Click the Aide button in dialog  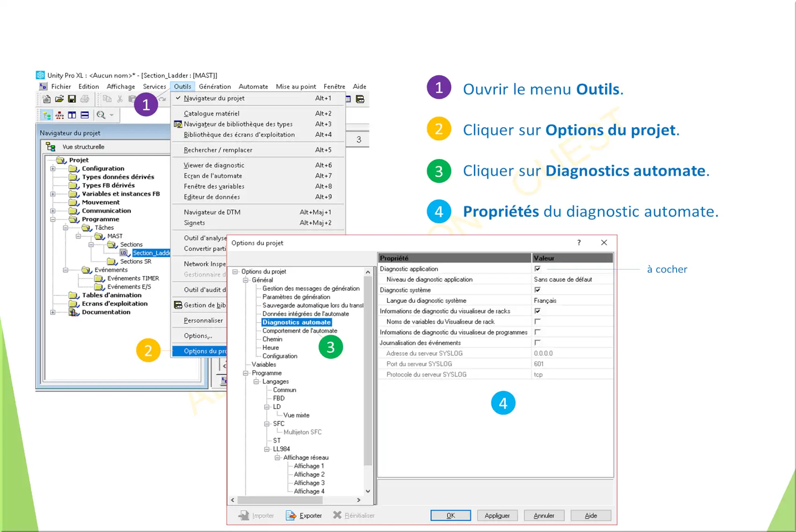[x=591, y=516]
